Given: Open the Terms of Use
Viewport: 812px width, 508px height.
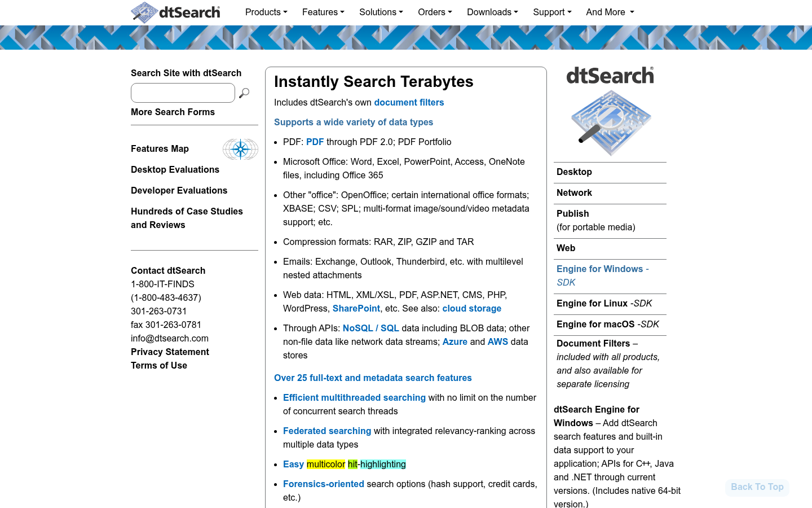Looking at the screenshot, I should pos(159,365).
